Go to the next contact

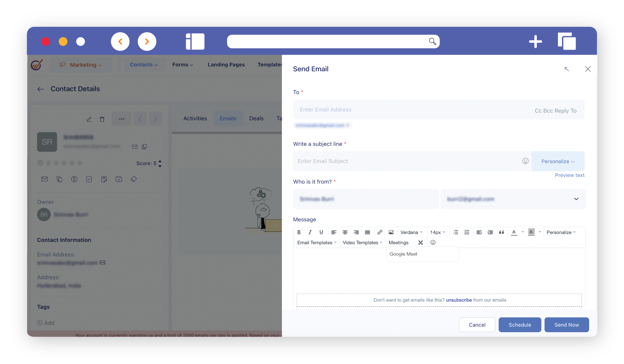pos(155,119)
